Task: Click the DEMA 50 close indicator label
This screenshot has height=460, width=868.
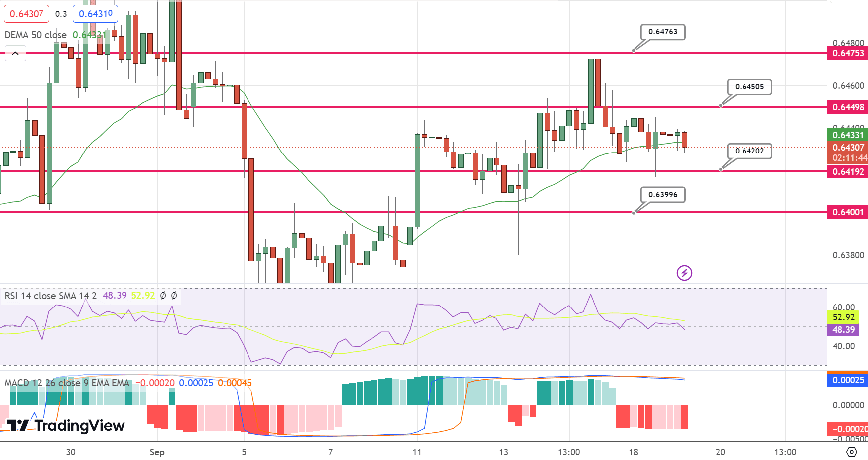Action: click(x=36, y=35)
